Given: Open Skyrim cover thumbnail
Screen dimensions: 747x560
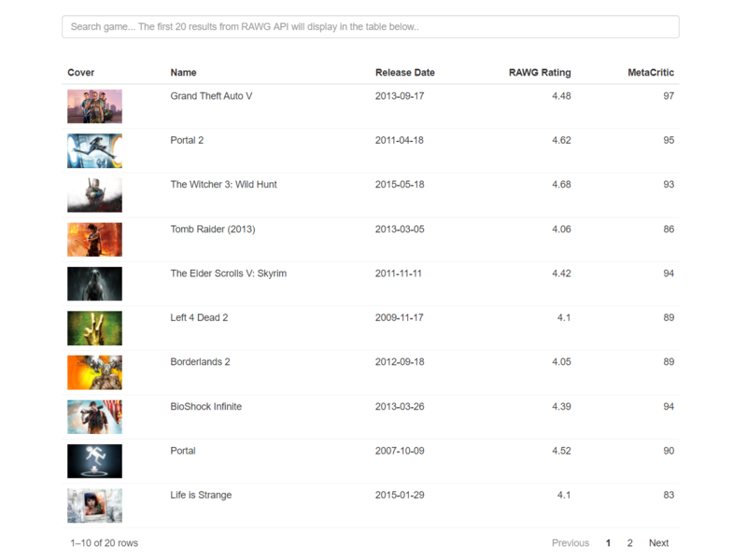Looking at the screenshot, I should pos(94,284).
